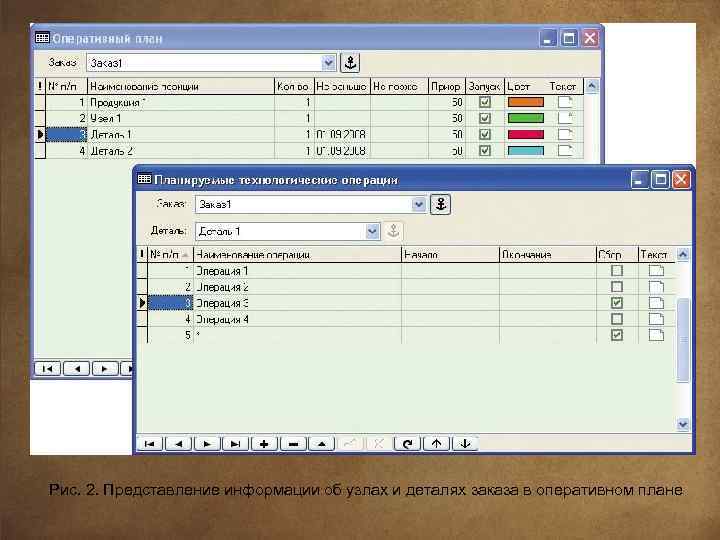Move operation up with up-arrow button
Viewport: 720px width, 540px height.
(436, 444)
